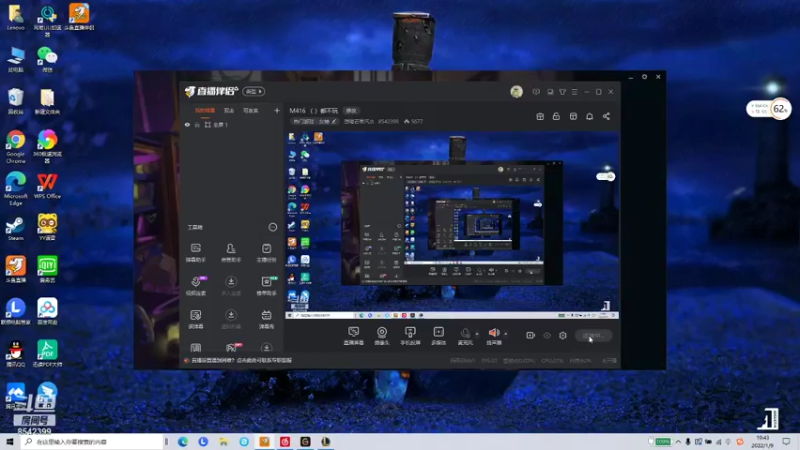Viewport: 800px width, 450px height.
Task: Add the 手机投屏 phone casting source
Action: pos(410,336)
